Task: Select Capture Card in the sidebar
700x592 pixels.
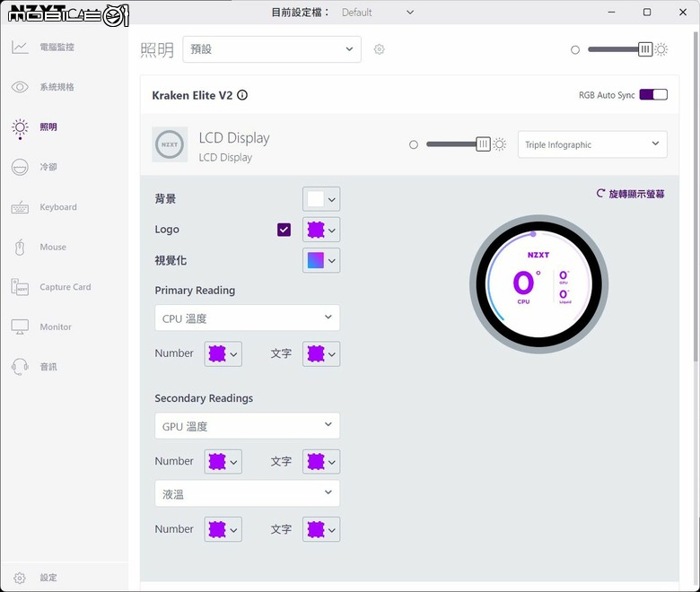Action: (x=66, y=287)
